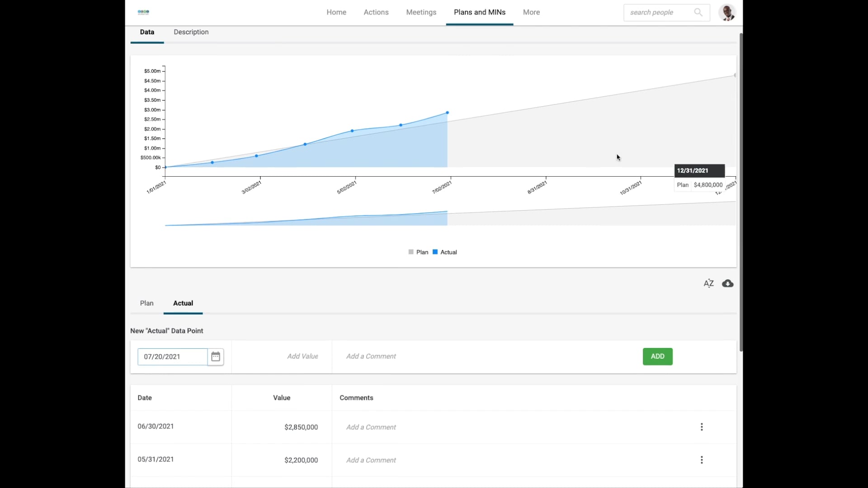The image size is (868, 488).
Task: Click the search magnifier icon
Action: coord(698,12)
